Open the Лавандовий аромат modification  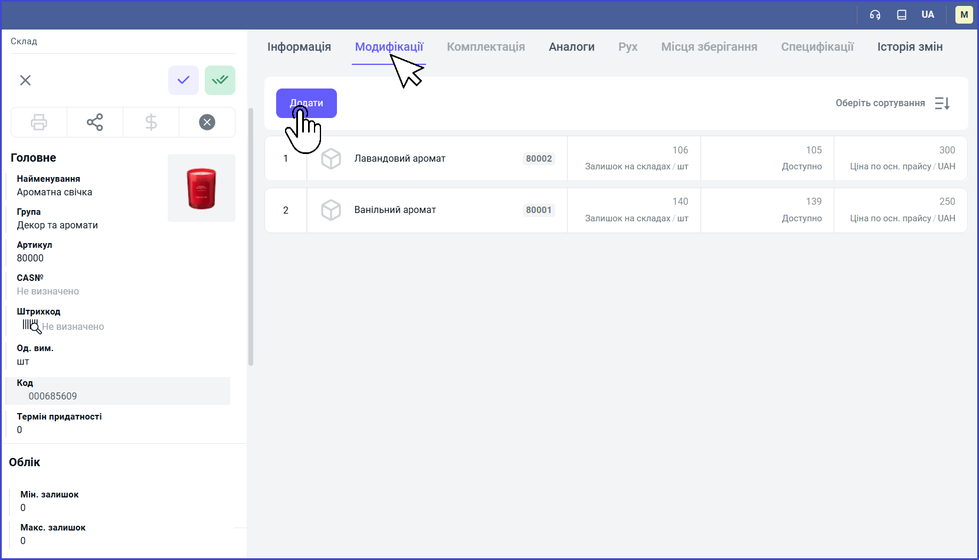(x=400, y=158)
